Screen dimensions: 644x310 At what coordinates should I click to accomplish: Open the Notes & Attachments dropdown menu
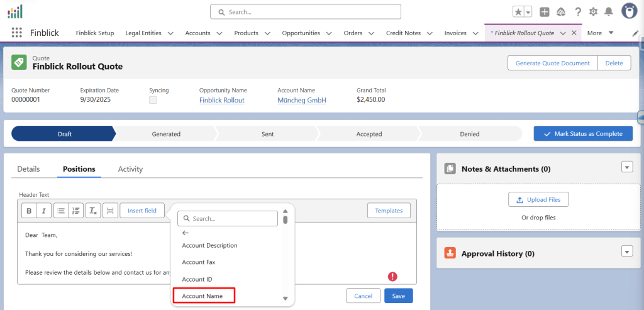(626, 167)
